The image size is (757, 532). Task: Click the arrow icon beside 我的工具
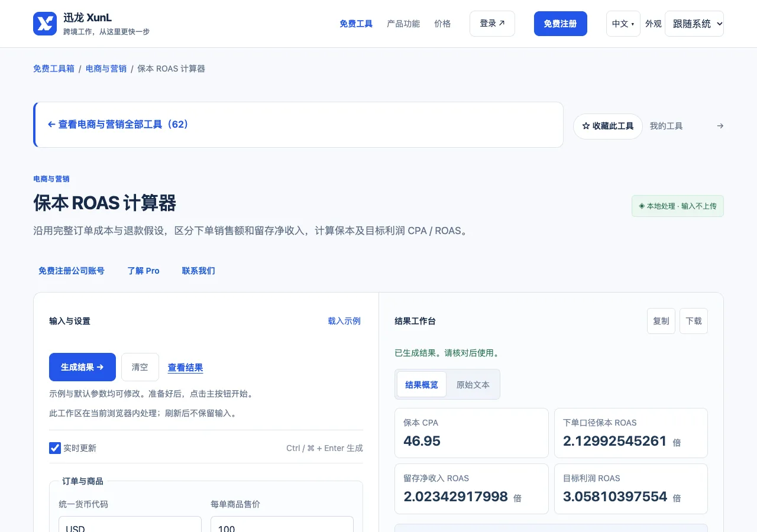[720, 126]
